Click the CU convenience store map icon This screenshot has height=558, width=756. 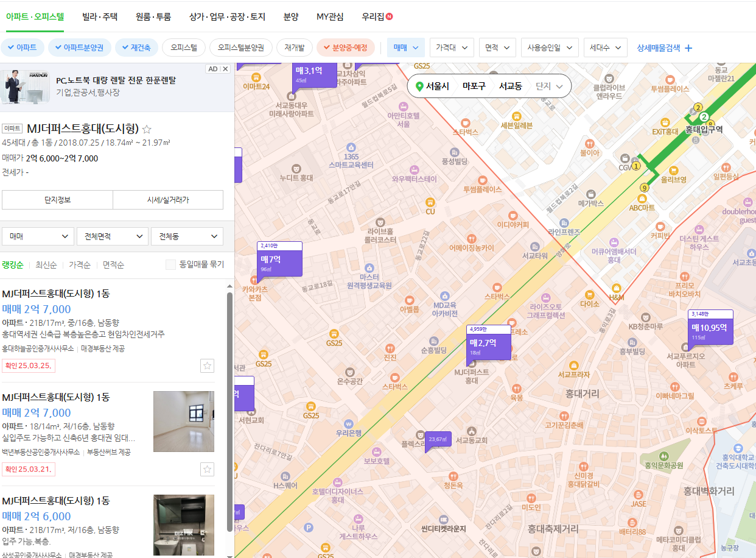[x=430, y=202]
